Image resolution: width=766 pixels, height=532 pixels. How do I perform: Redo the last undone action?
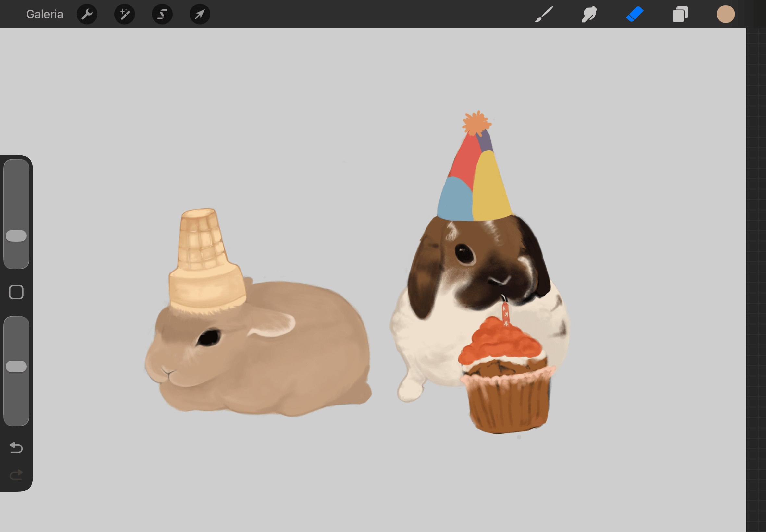pos(16,475)
